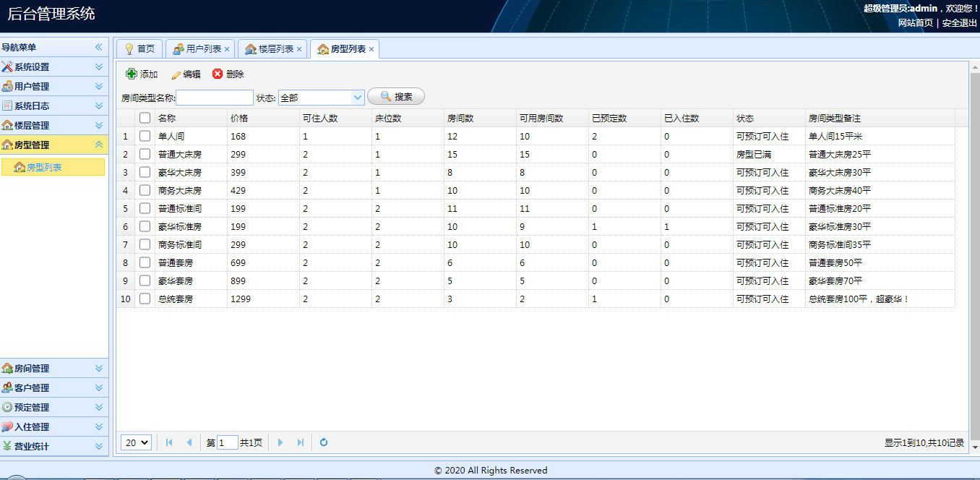Toggle the select-all header checkbox
Image resolution: width=980 pixels, height=480 pixels.
tap(145, 118)
